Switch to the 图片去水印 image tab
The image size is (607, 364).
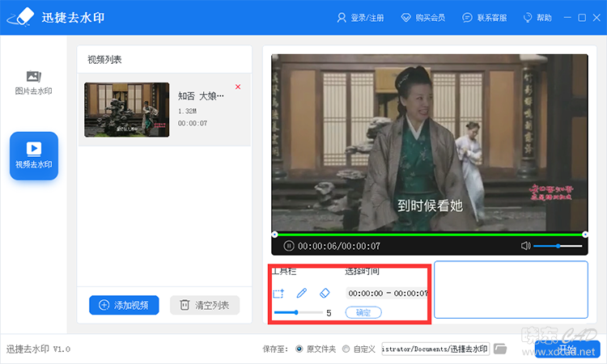click(34, 83)
